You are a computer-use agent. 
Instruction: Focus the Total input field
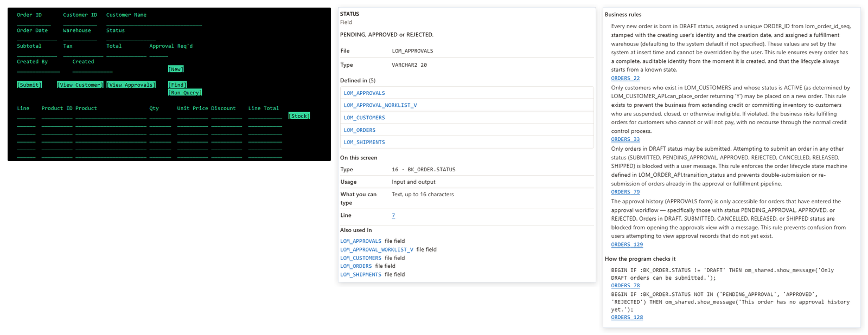coord(126,54)
